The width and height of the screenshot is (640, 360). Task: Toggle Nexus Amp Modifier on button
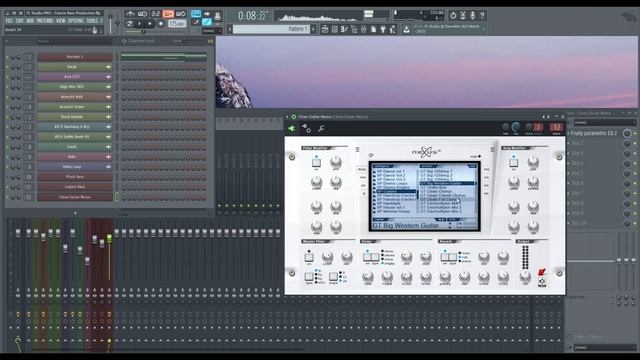tap(513, 162)
